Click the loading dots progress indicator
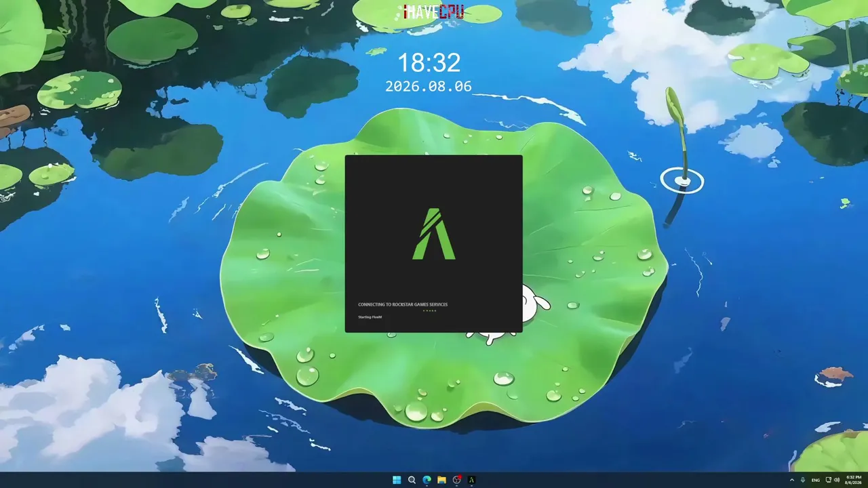The width and height of the screenshot is (868, 488). (x=430, y=310)
